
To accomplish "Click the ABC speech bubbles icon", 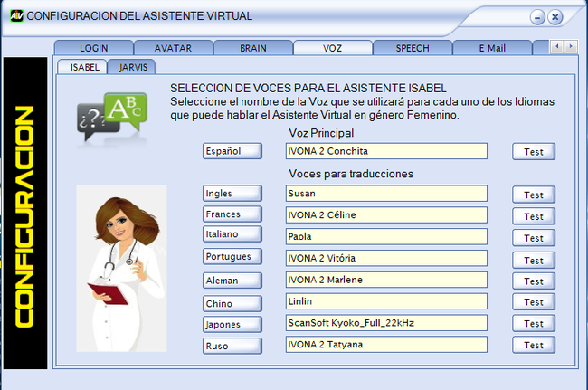I will [112, 117].
